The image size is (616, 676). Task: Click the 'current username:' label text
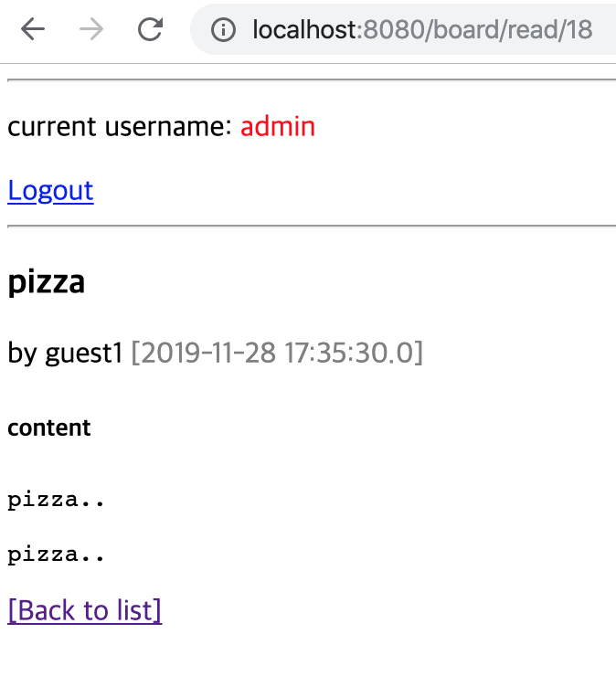[120, 126]
